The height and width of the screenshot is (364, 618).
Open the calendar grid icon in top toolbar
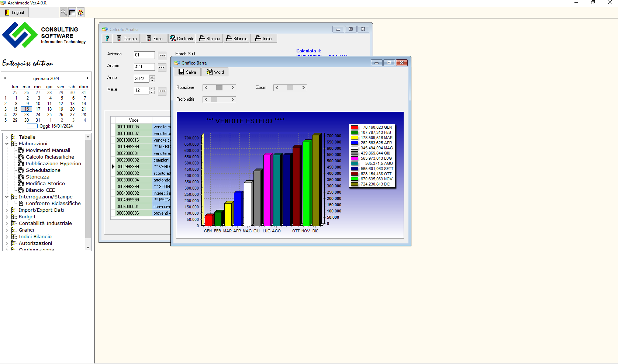click(x=72, y=13)
